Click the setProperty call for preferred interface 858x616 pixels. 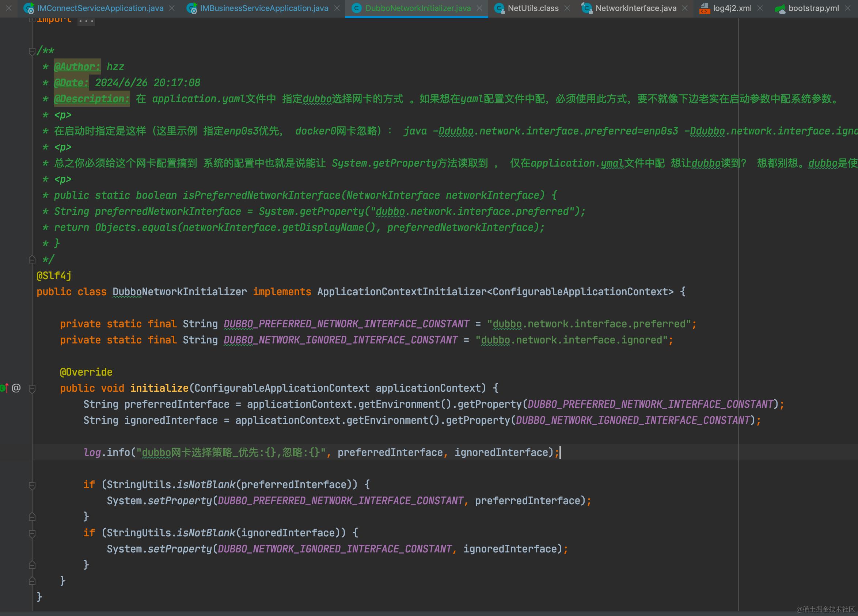(180, 501)
